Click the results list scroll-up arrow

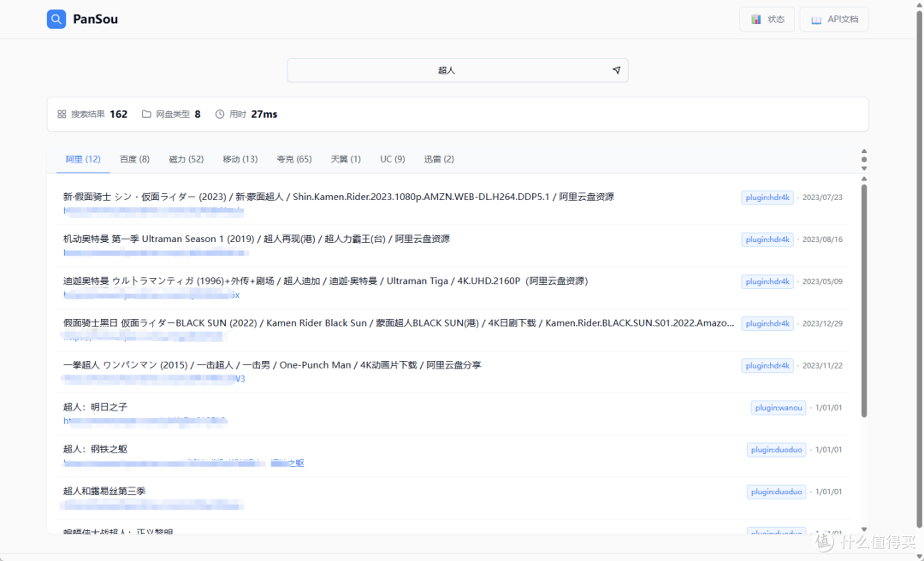point(864,179)
